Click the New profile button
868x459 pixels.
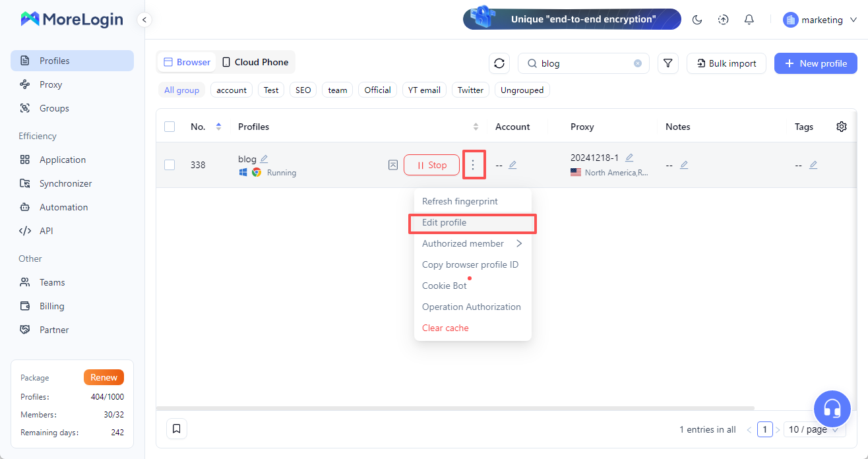click(x=815, y=63)
